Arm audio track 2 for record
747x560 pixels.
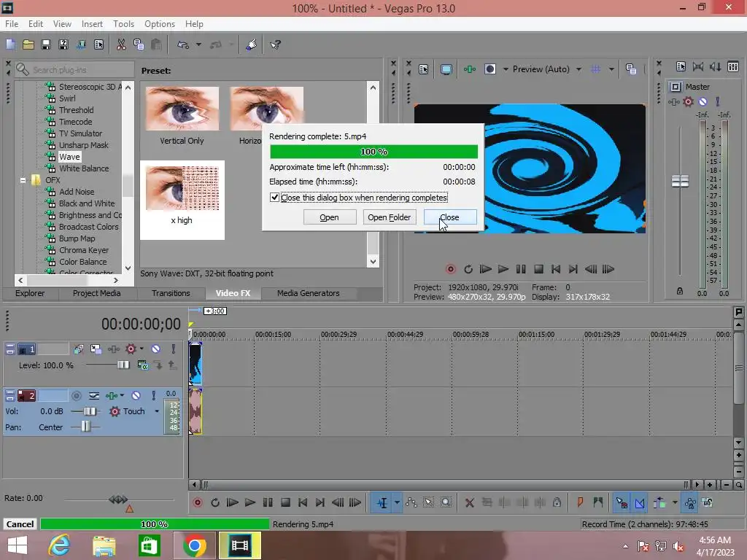pos(76,396)
